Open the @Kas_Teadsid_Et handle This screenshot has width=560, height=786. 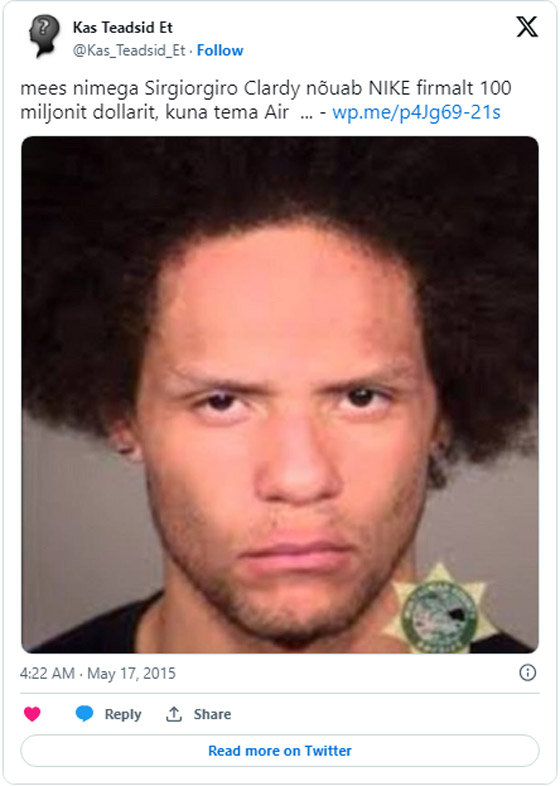(x=129, y=50)
